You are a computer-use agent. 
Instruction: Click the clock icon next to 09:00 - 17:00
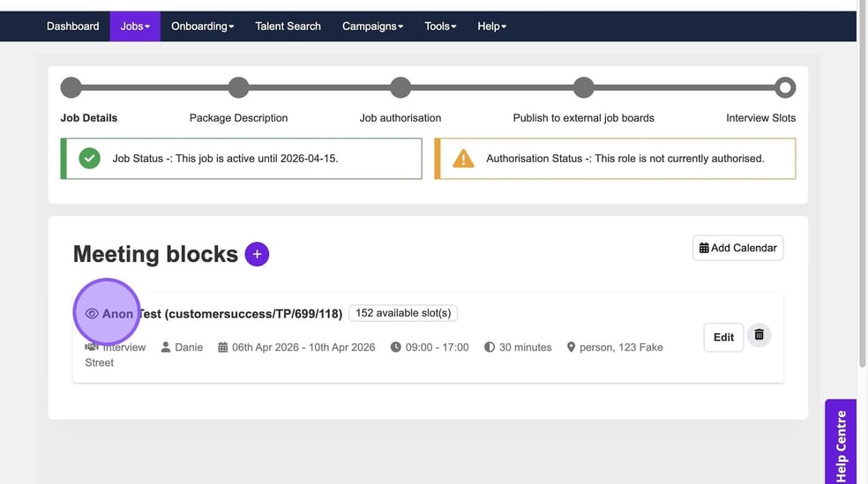click(x=396, y=347)
